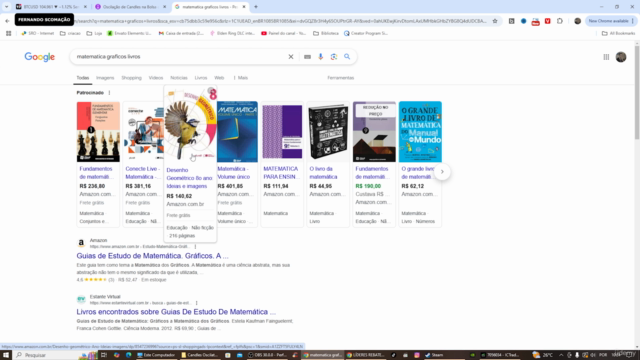Open the Ferramentas search tools
Image resolution: width=640 pixels, height=360 pixels.
[x=340, y=78]
